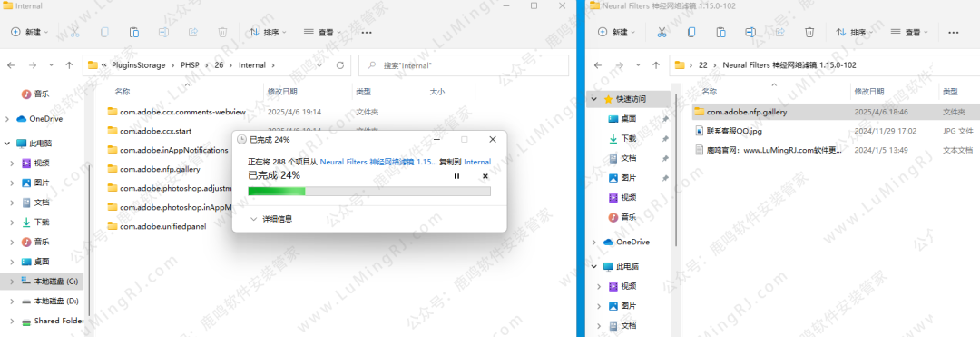Select com.adobe.nfp.gallery folder in Internal window
Image resolution: width=980 pixels, height=337 pixels.
click(153, 169)
